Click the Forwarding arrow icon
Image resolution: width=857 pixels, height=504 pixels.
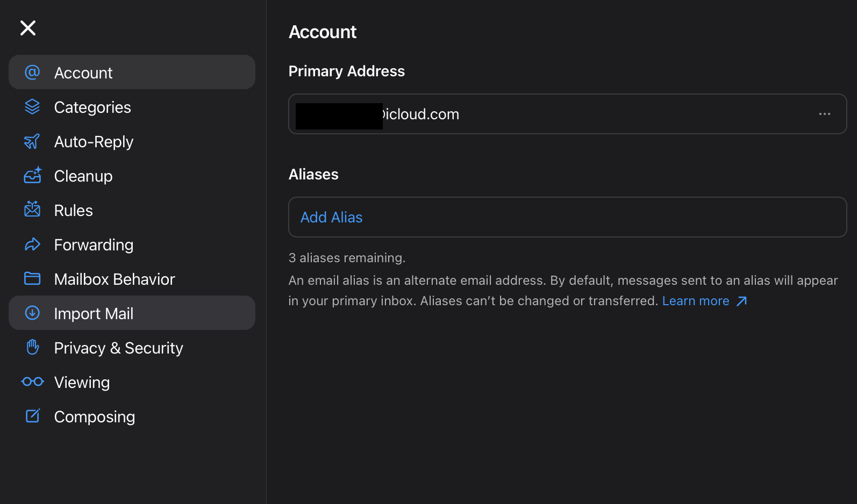click(x=32, y=244)
